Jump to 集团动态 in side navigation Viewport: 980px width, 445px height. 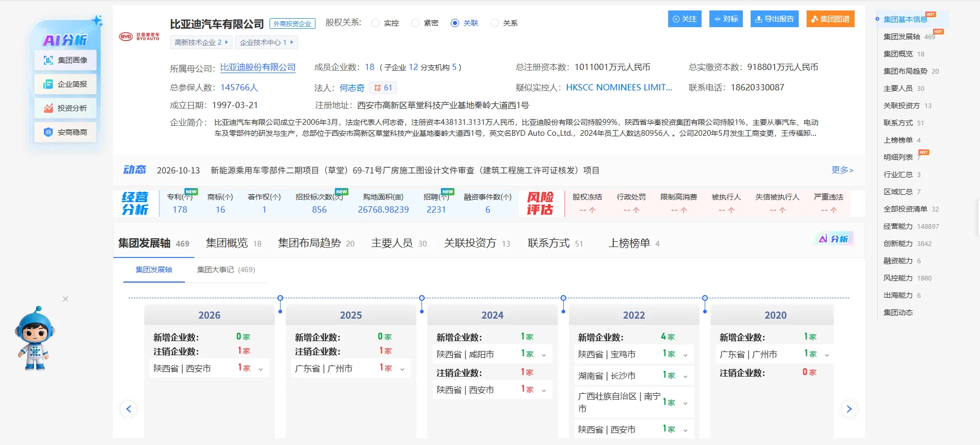[x=898, y=312]
